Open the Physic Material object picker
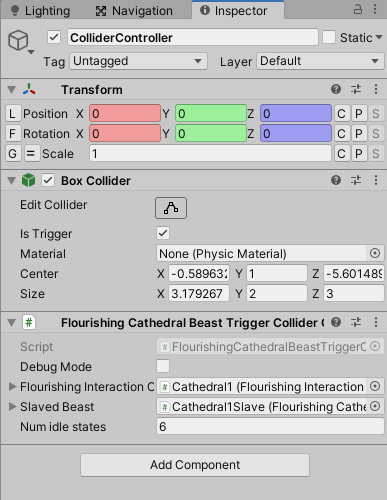 tap(375, 253)
